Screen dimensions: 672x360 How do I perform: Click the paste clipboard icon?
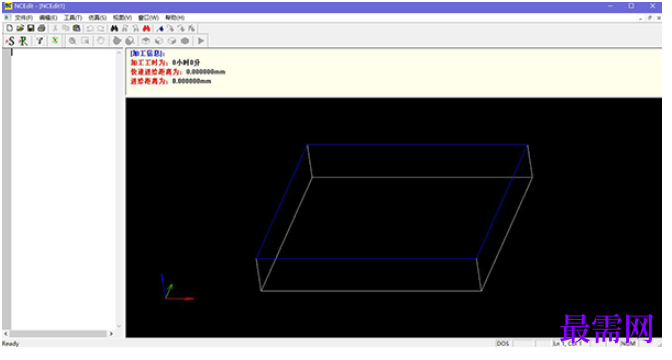coord(76,28)
